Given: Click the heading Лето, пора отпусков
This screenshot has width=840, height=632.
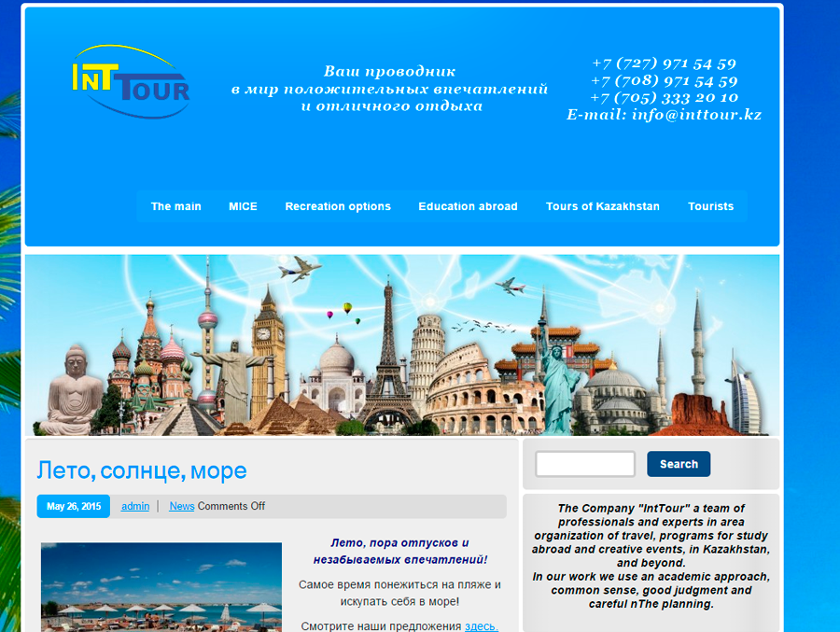Looking at the screenshot, I should [x=399, y=551].
